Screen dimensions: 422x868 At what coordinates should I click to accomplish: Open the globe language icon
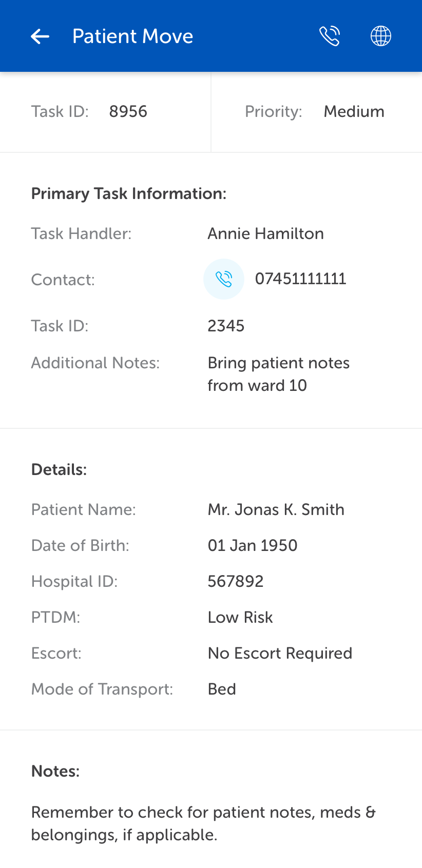381,36
